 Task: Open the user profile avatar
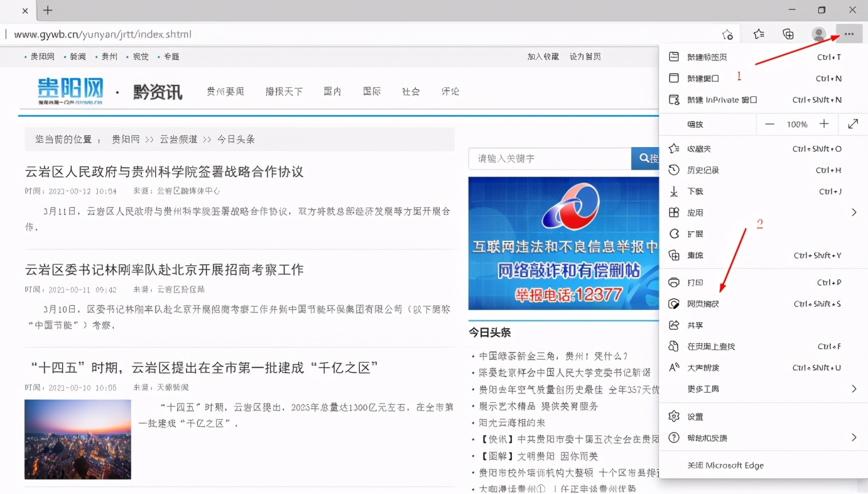coord(818,34)
